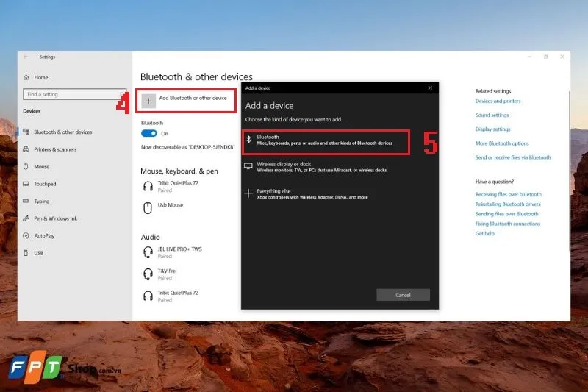This screenshot has width=588, height=392.
Task: Select the Bluetooth icon in Add a device
Action: click(x=248, y=138)
